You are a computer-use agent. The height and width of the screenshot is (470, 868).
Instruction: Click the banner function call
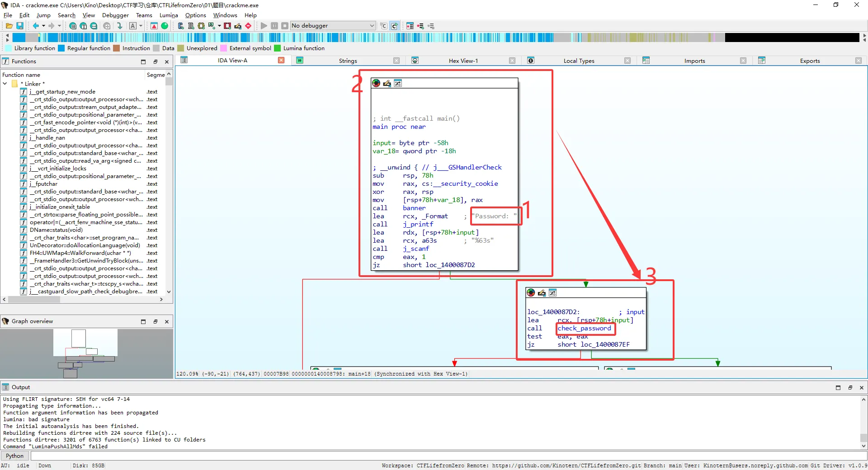(x=414, y=208)
